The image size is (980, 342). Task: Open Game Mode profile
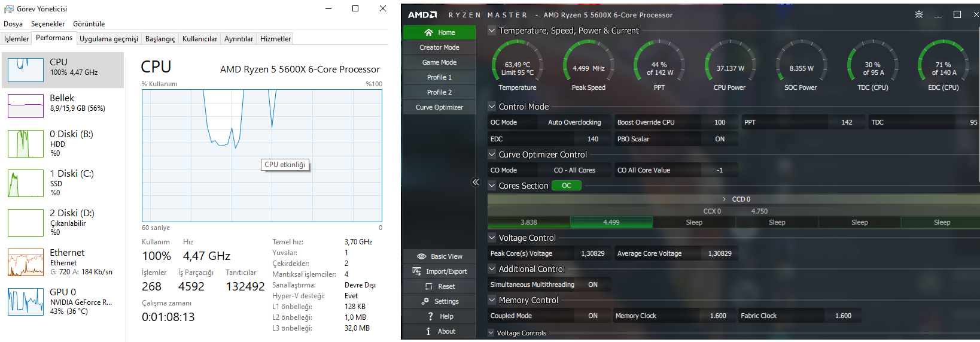click(x=439, y=62)
